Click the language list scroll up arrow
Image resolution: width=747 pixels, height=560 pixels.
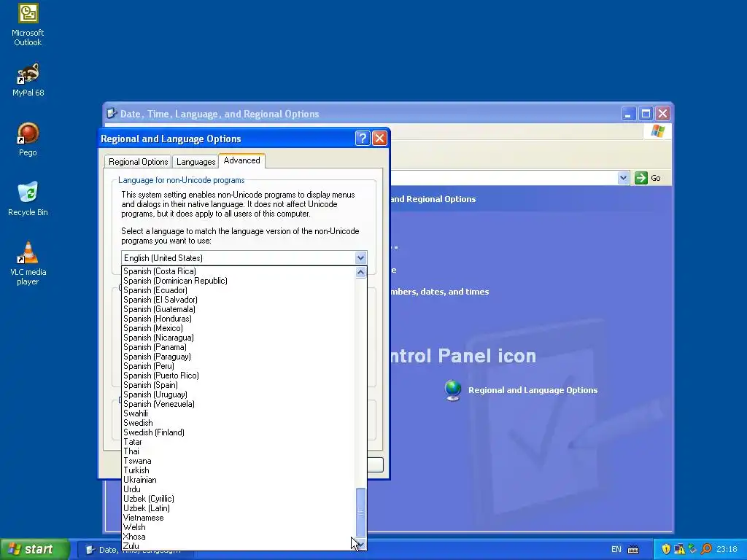pos(360,273)
